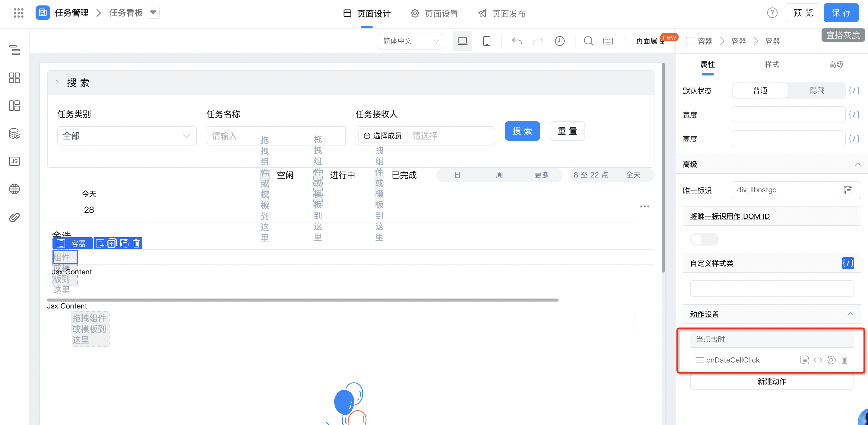Viewport: 868px width, 425px height.
Task: Open the 属性 tab in property panel
Action: point(707,64)
